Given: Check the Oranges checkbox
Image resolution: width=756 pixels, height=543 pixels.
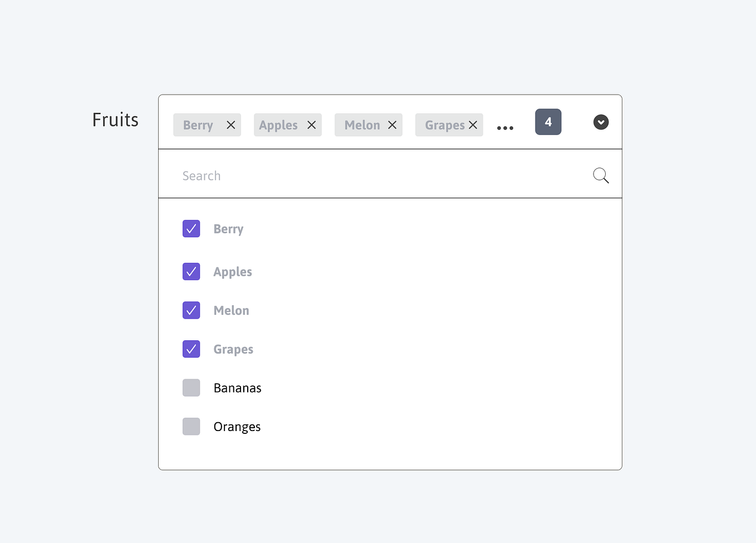Looking at the screenshot, I should point(192,427).
